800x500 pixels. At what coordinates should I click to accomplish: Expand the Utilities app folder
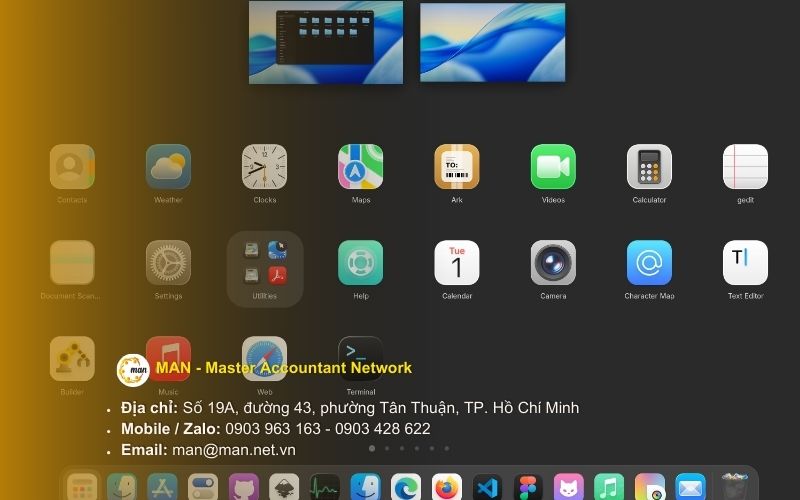point(264,266)
